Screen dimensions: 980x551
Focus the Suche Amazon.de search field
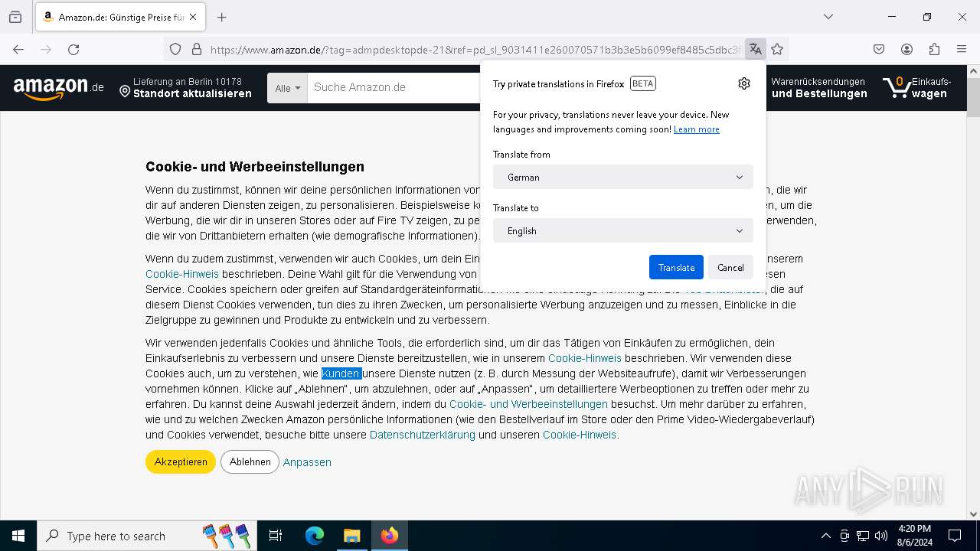coord(394,88)
